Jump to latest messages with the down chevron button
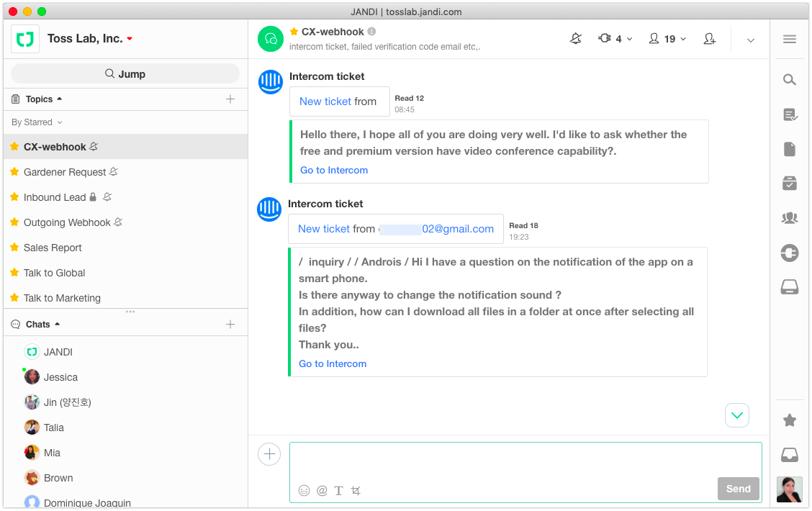The image size is (812, 511). (x=737, y=415)
